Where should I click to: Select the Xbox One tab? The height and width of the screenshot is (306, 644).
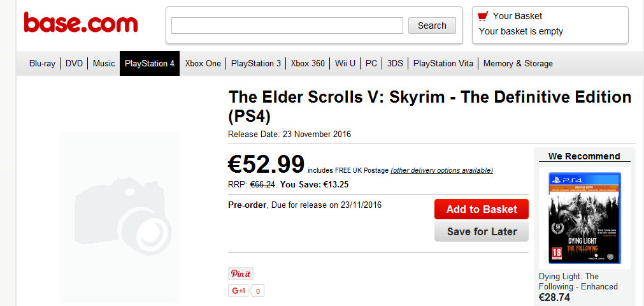click(x=203, y=63)
